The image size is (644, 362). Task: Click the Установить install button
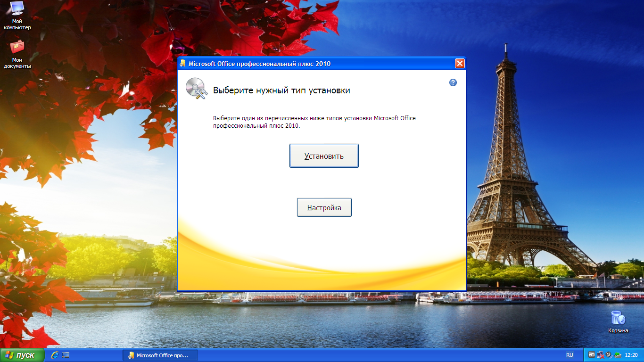(324, 156)
